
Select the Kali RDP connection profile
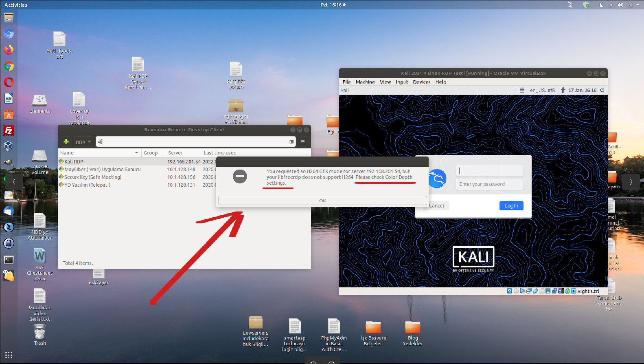click(74, 162)
